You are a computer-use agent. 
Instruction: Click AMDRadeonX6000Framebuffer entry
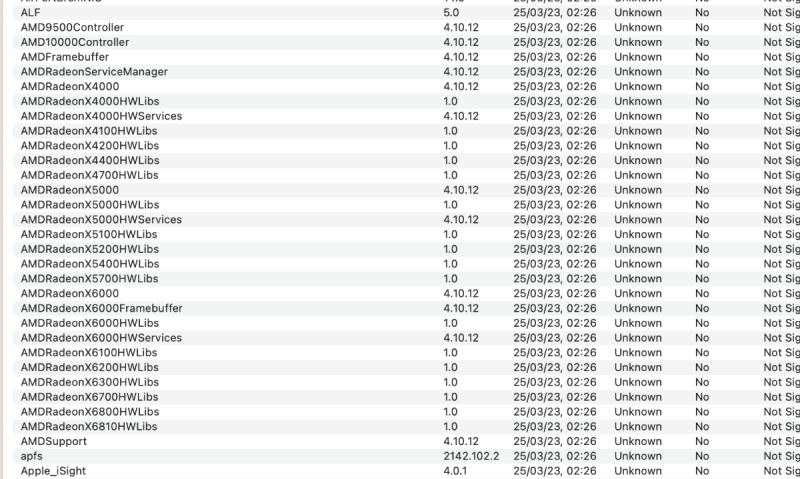pyautogui.click(x=102, y=308)
